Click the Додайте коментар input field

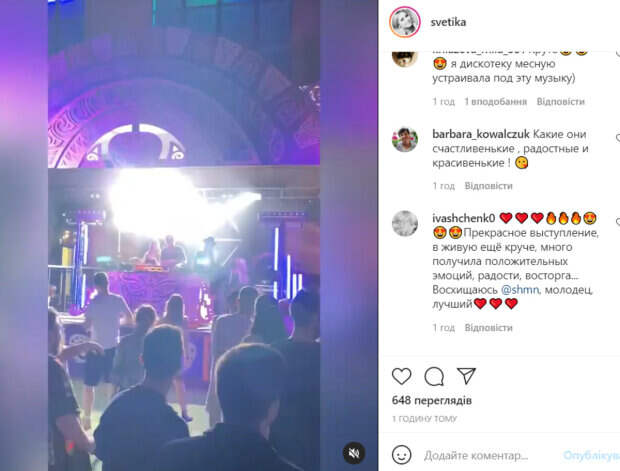click(488, 456)
